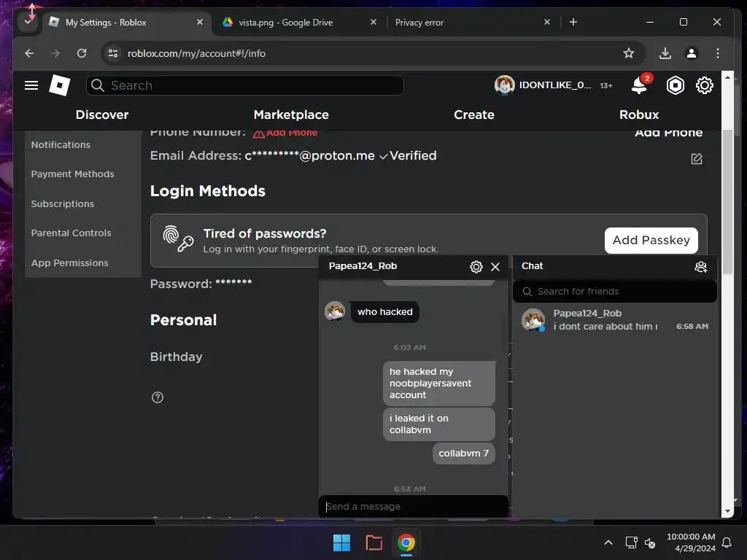Close the Privacy error tab
The height and width of the screenshot is (560, 747).
[x=547, y=22]
